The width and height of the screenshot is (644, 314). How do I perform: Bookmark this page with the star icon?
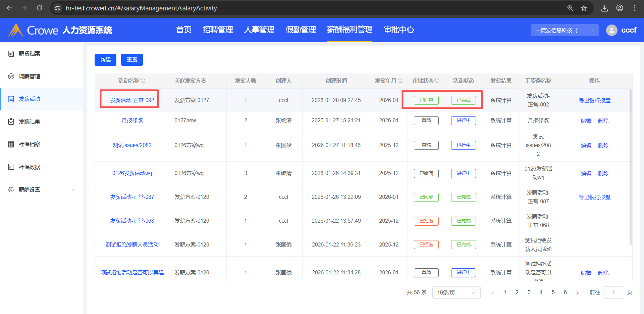584,8
